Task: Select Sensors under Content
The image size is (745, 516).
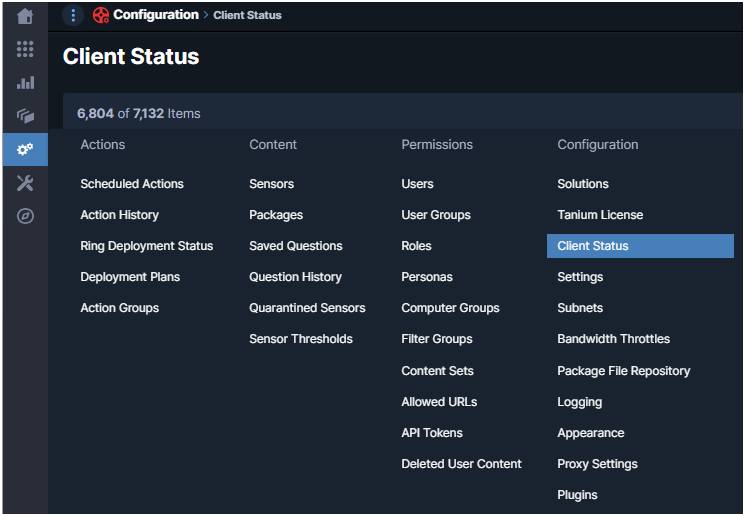Action: pos(271,184)
